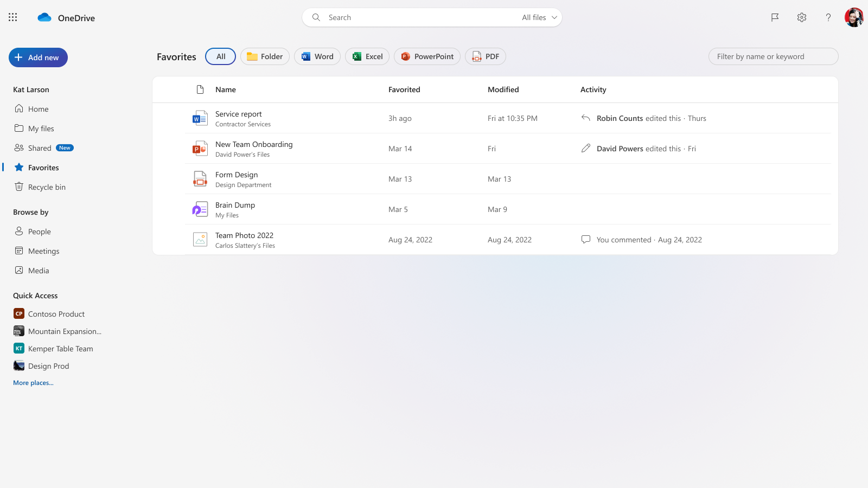Select the Word file type filter

pyautogui.click(x=317, y=56)
